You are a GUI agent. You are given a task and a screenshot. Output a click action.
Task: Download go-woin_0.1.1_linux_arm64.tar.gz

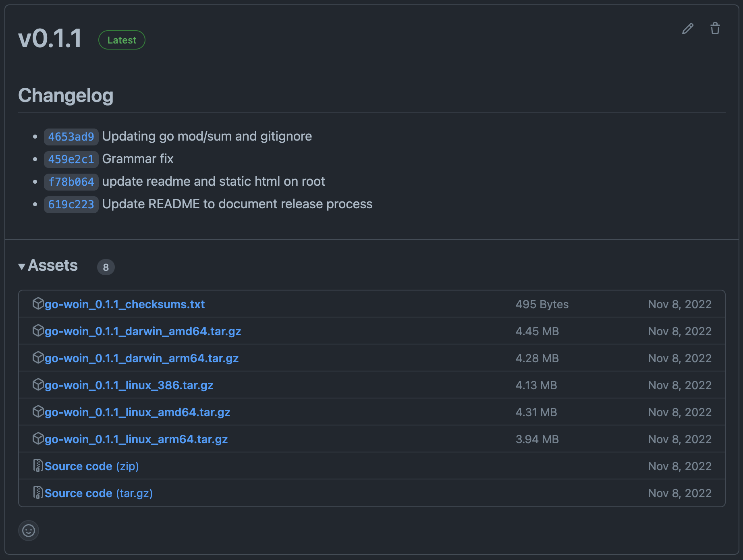pos(136,439)
